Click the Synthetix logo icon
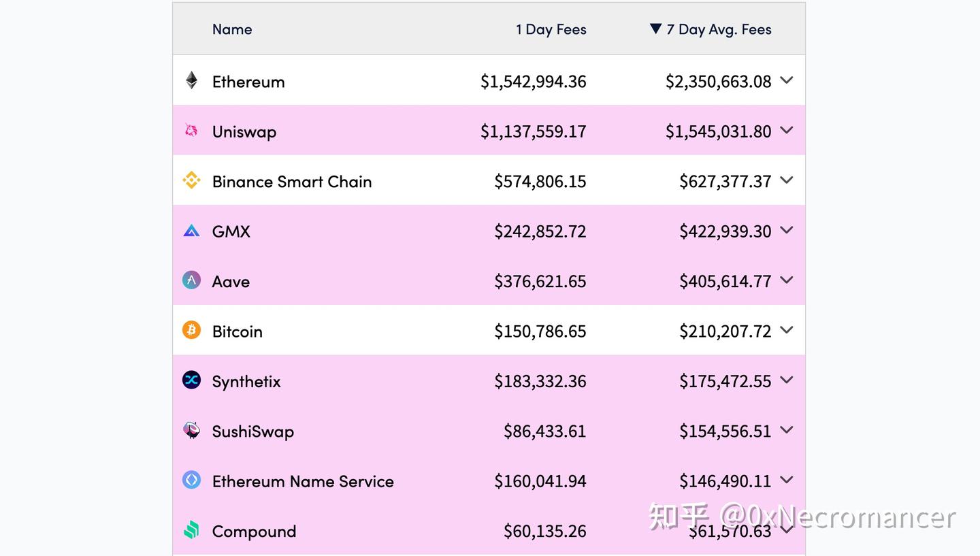The image size is (980, 556). pyautogui.click(x=191, y=380)
